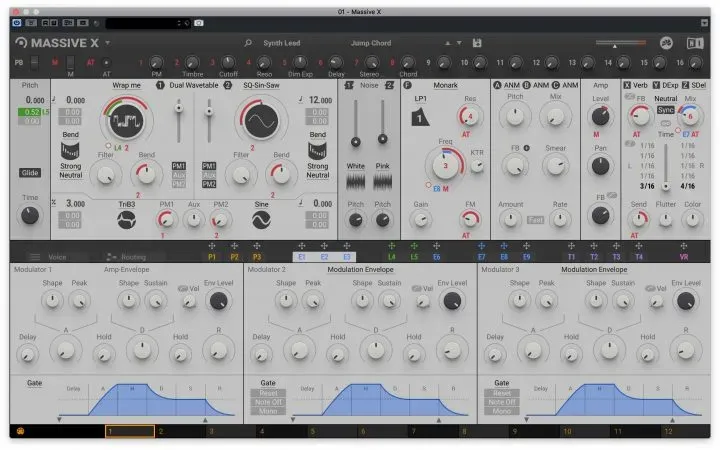Click the White noise waveform icon
Screen dimensions: 720x450
point(355,182)
